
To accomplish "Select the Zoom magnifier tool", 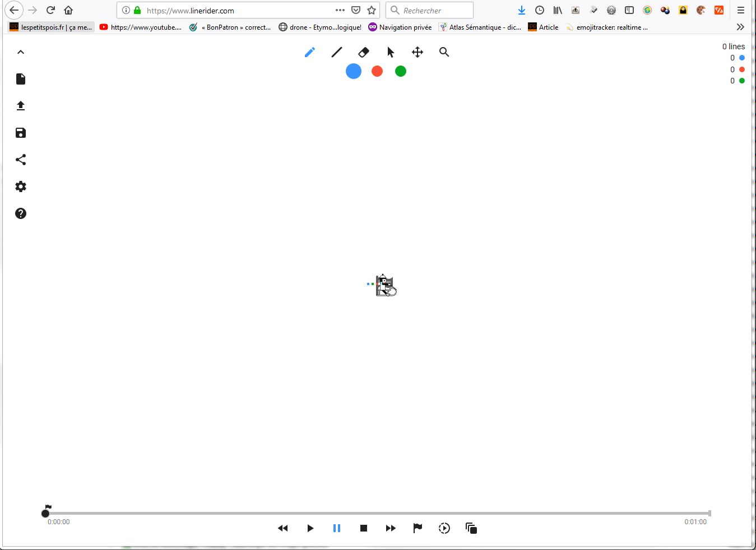I will 444,52.
